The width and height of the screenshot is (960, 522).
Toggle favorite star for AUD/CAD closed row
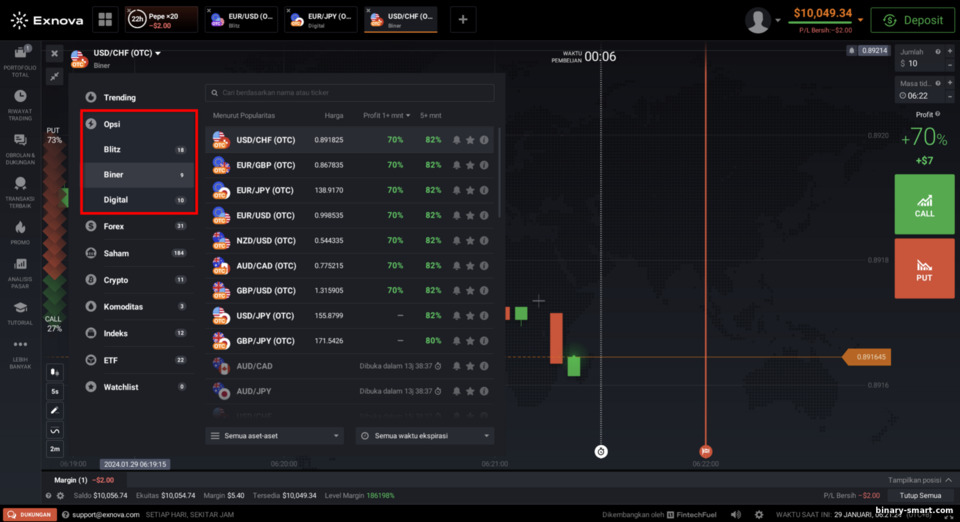(470, 366)
